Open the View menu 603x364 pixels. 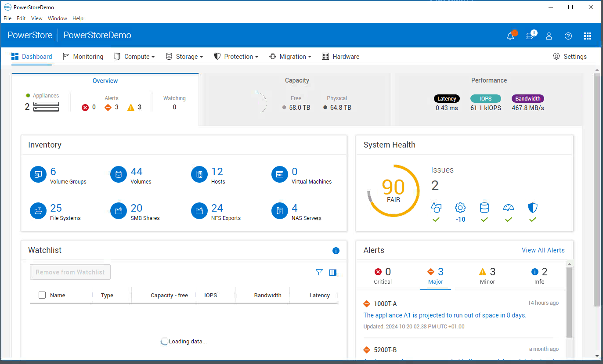pos(37,18)
